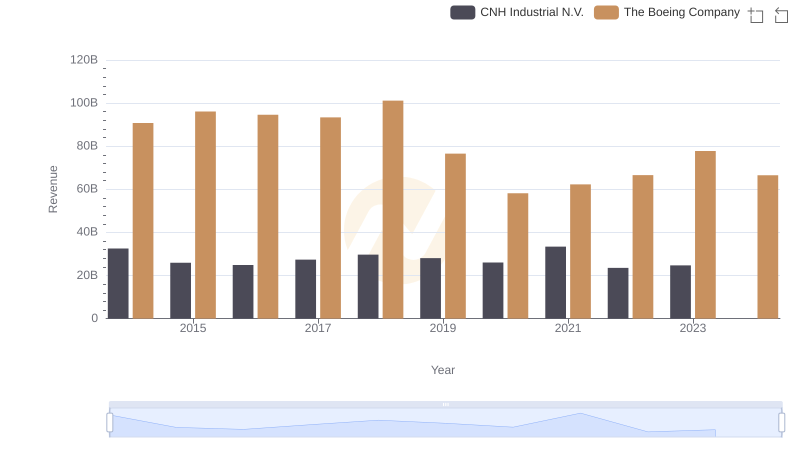The image size is (800, 461).
Task: Select the CNH Industrial bar for 2022
Action: pos(618,293)
